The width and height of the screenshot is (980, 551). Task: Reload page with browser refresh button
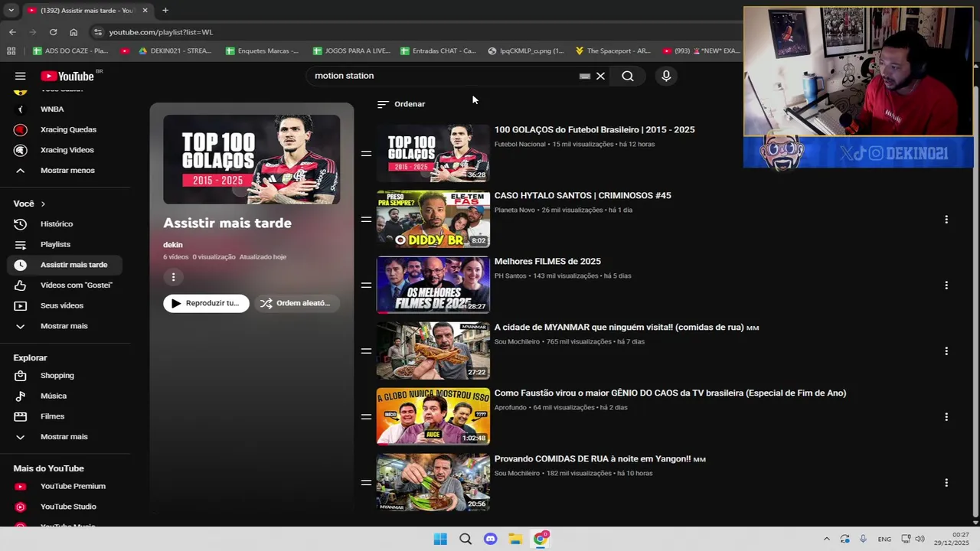tap(53, 32)
